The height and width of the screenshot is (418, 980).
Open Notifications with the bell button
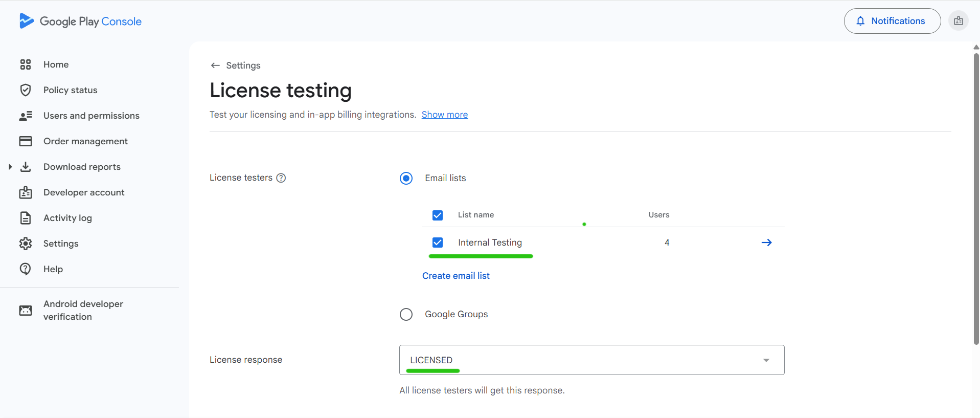tap(892, 21)
